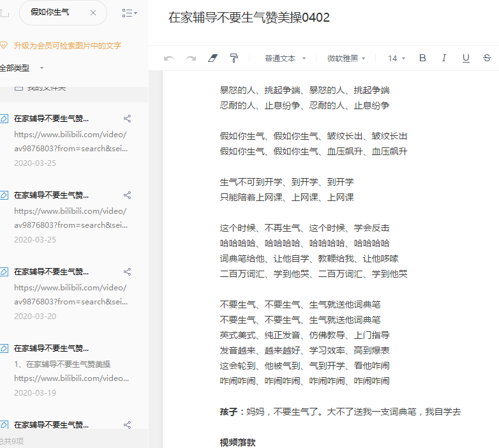The image size is (499, 448).
Task: Click the undo arrow in toolbar
Action: point(168,58)
